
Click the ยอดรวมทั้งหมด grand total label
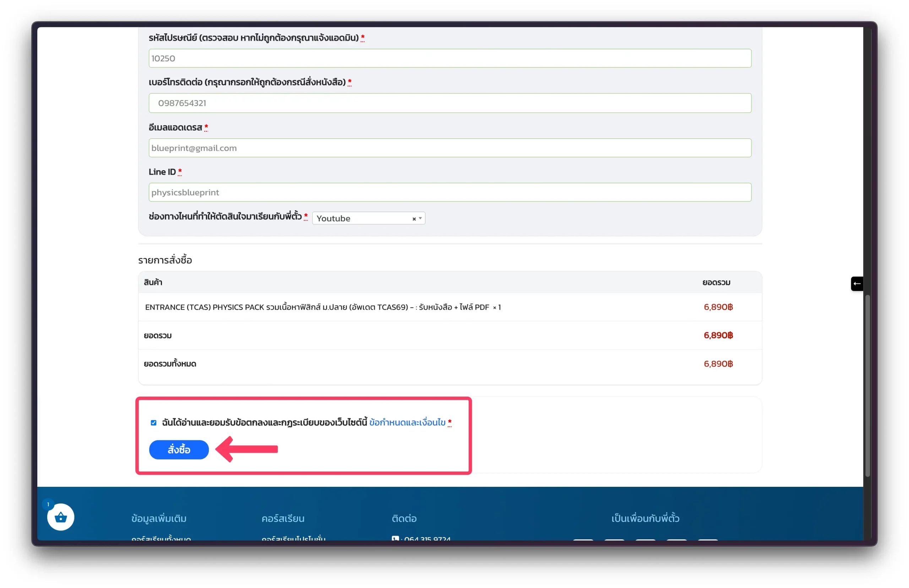[170, 364]
